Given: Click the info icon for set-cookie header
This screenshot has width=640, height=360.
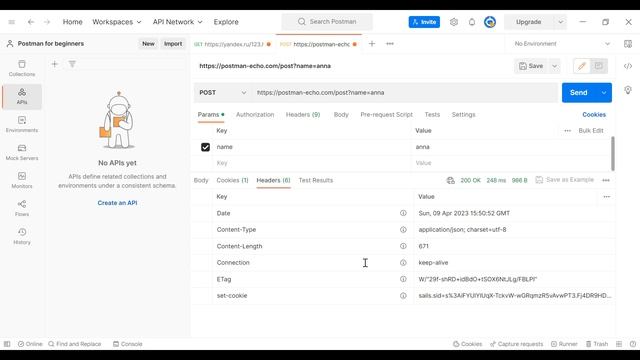Looking at the screenshot, I should [403, 296].
